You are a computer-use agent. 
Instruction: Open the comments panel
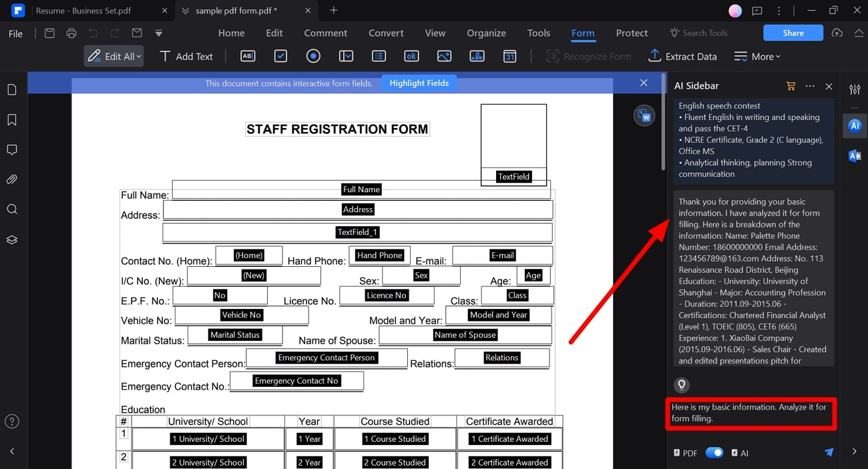(12, 149)
